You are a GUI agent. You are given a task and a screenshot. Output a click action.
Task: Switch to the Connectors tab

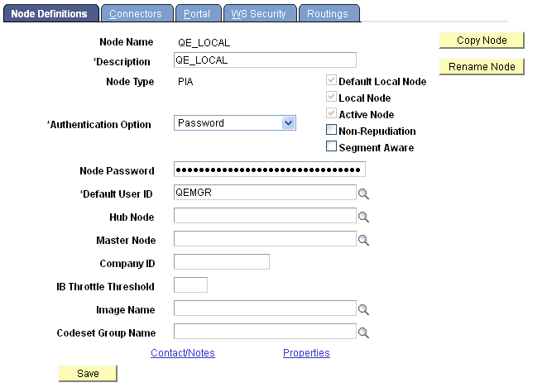pos(137,13)
